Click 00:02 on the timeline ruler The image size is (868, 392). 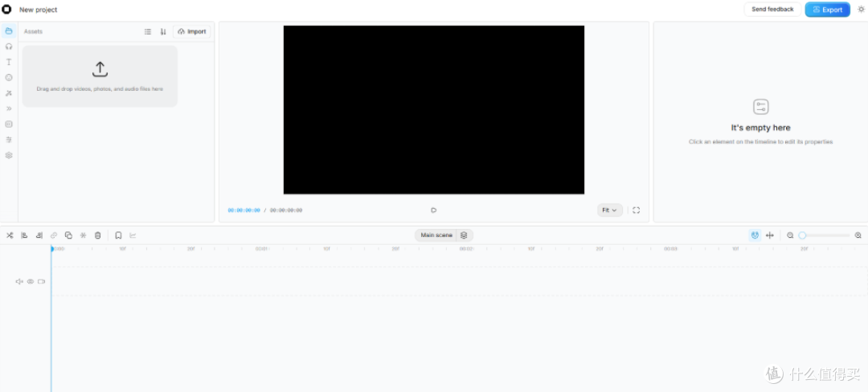[466, 249]
